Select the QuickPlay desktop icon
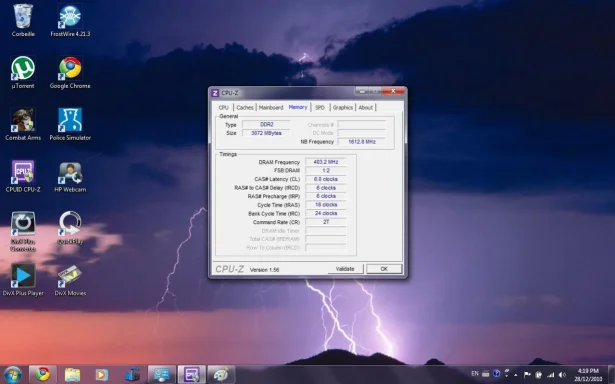615x384 pixels. click(70, 228)
